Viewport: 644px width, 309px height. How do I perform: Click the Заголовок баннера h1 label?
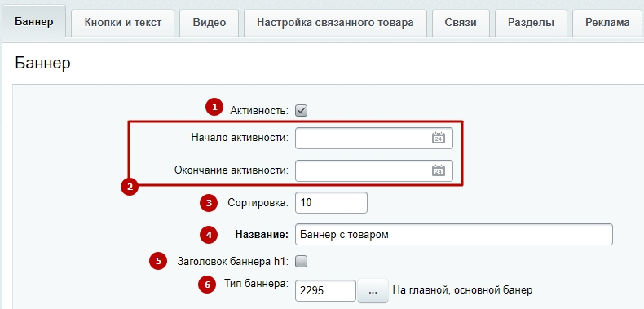[x=233, y=262]
